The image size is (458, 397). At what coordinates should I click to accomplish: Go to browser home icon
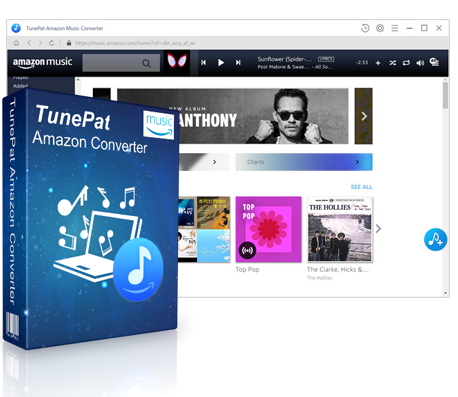click(x=16, y=43)
